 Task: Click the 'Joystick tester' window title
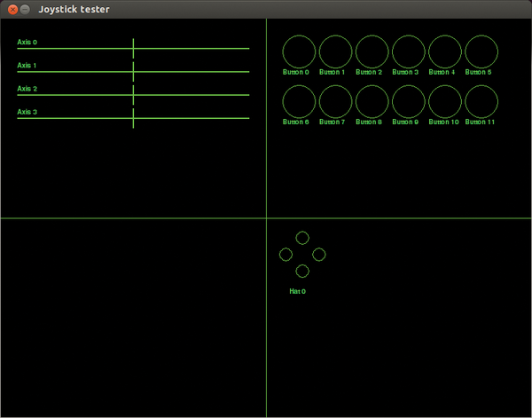tap(74, 10)
